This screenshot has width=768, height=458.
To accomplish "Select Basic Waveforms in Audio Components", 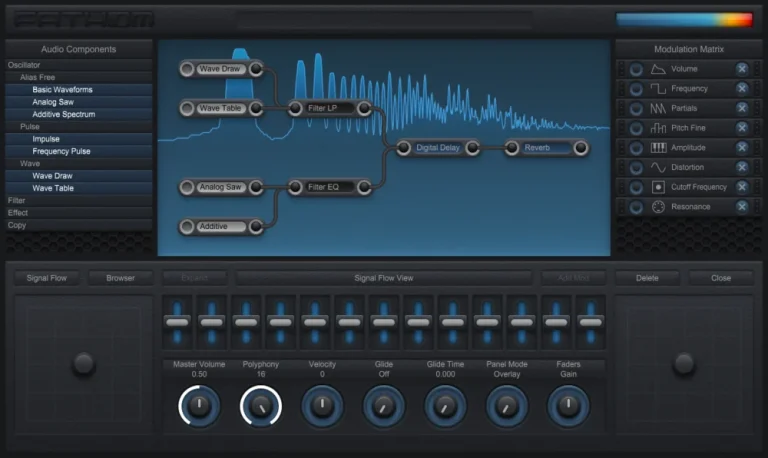I will point(78,90).
